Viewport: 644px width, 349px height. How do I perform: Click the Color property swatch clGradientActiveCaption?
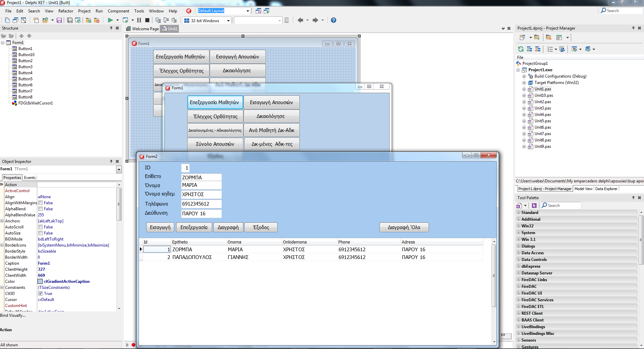40,281
